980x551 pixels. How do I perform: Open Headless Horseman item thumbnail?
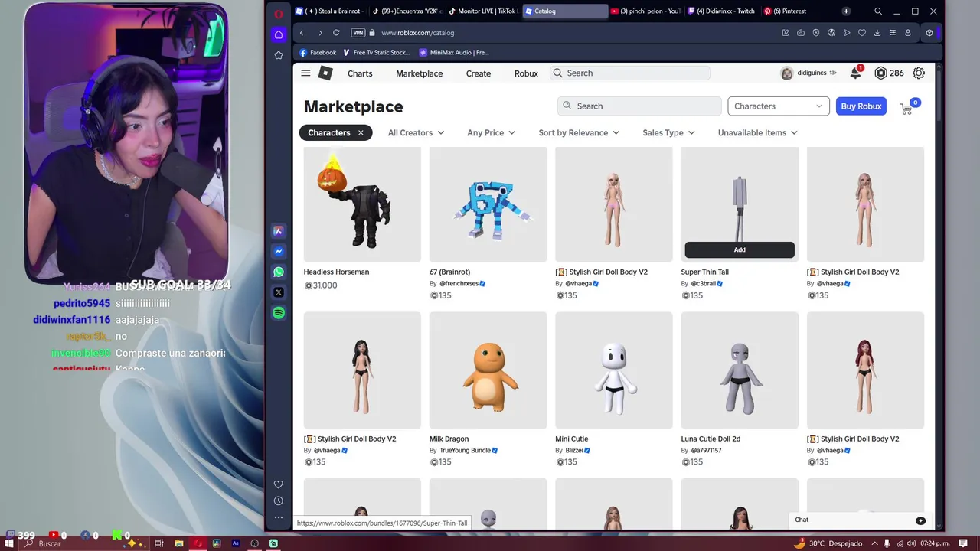click(362, 204)
